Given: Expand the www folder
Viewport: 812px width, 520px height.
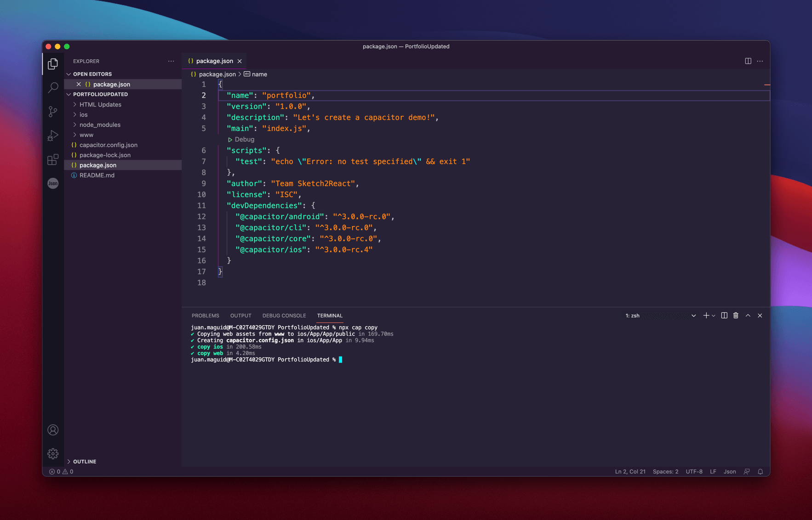Looking at the screenshot, I should 86,135.
